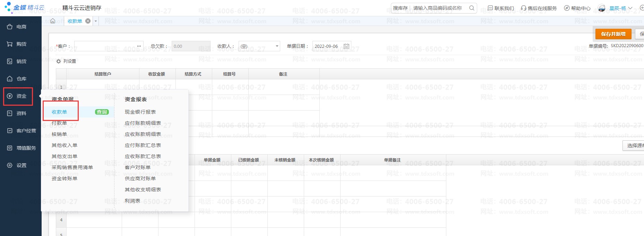
Task: Open the 星辰-杨 user menu
Action: point(620,8)
